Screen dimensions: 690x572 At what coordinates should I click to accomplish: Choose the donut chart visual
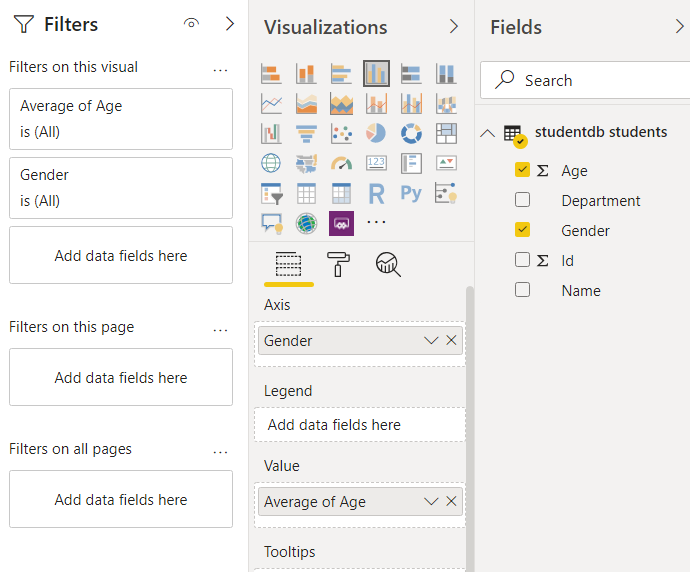[x=411, y=133]
